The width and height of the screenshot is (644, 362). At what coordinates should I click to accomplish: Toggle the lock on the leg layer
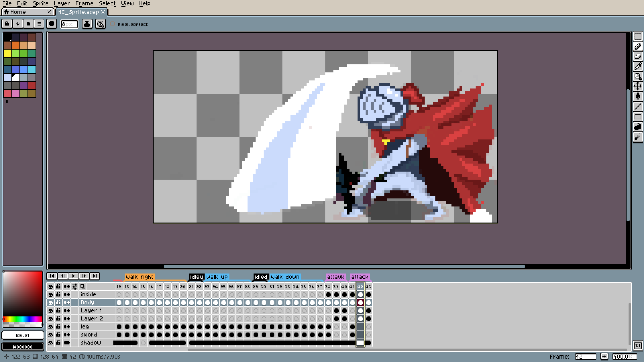58,326
